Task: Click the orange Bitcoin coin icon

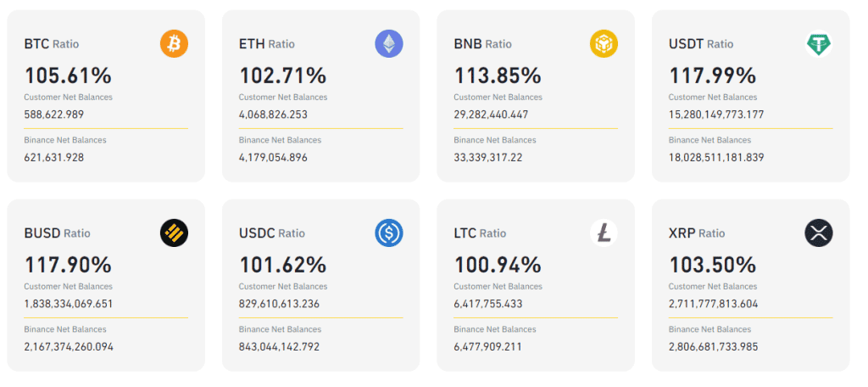Action: click(x=174, y=44)
